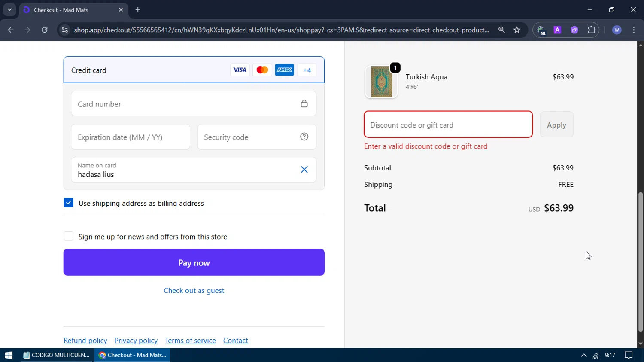This screenshot has height=362, width=644.
Task: Focus the Expiration date field
Action: [131, 137]
